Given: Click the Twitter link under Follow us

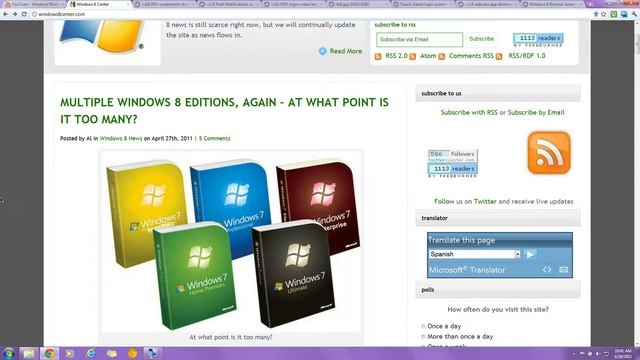Looking at the screenshot, I should point(485,201).
